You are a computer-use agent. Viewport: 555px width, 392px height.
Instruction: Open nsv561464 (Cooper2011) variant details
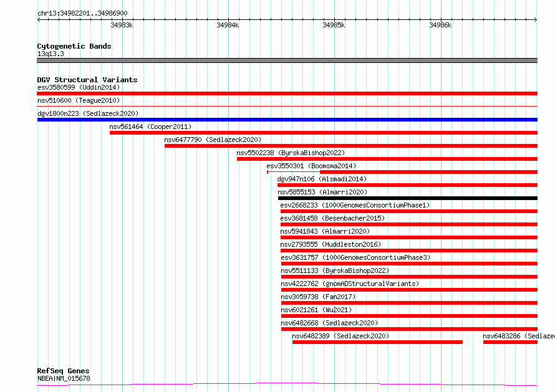pyautogui.click(x=150, y=127)
